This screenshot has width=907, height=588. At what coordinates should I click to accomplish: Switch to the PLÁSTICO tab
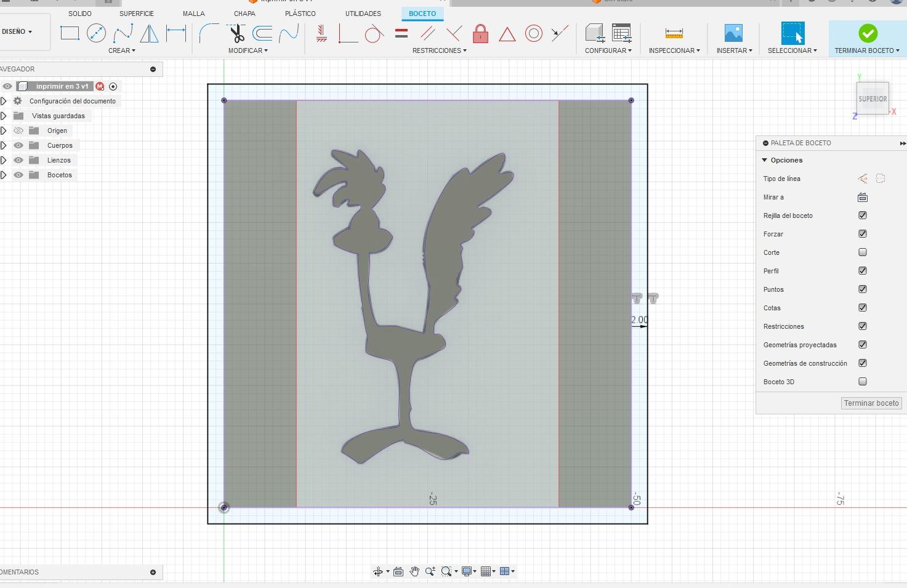(x=300, y=14)
